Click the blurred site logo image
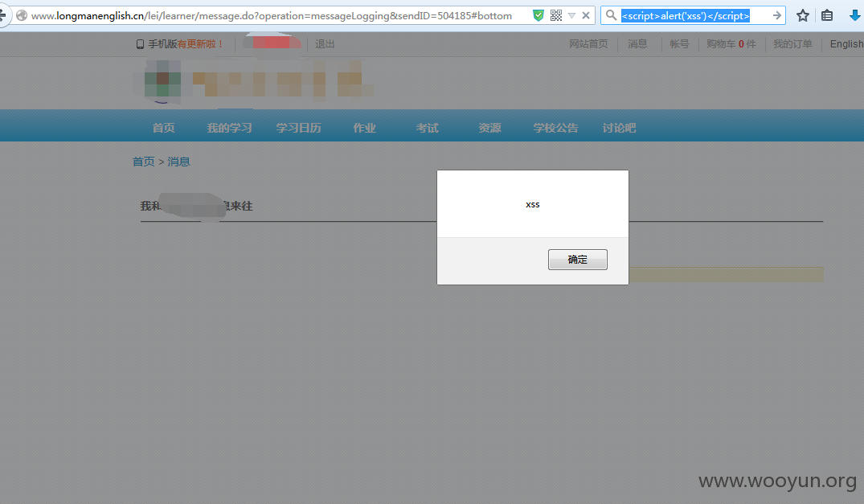Image resolution: width=864 pixels, height=504 pixels. [x=253, y=81]
